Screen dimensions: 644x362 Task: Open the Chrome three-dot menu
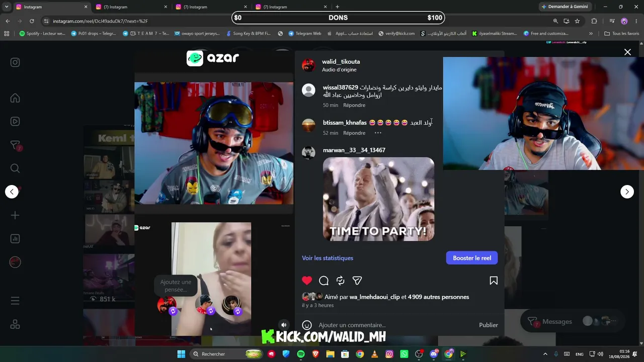(636, 21)
